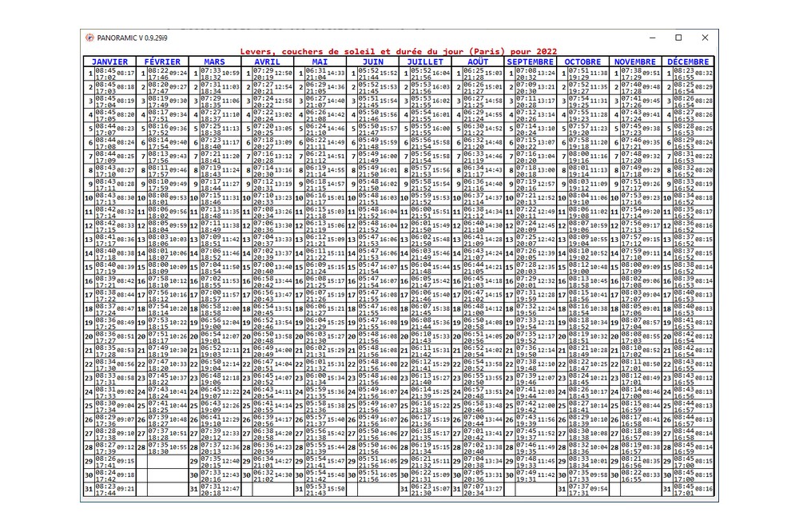
Task: Select the MAI column header
Action: tap(320, 62)
